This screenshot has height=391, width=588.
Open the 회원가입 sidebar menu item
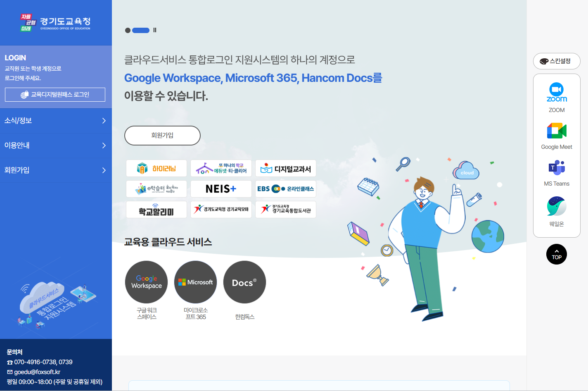tap(56, 170)
